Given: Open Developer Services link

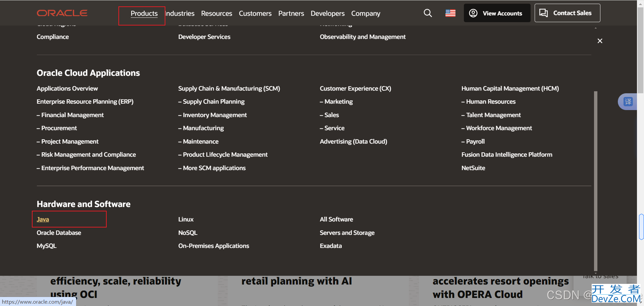Looking at the screenshot, I should coord(204,37).
